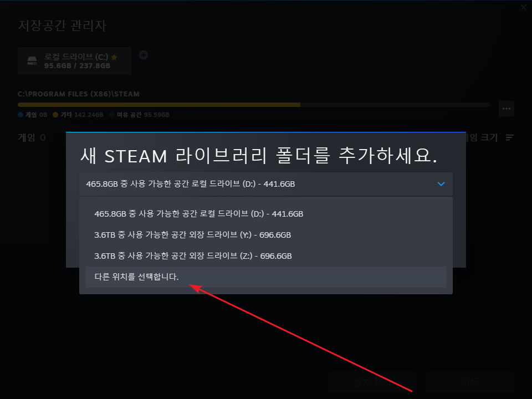Open the three-dots options menu

(x=507, y=109)
